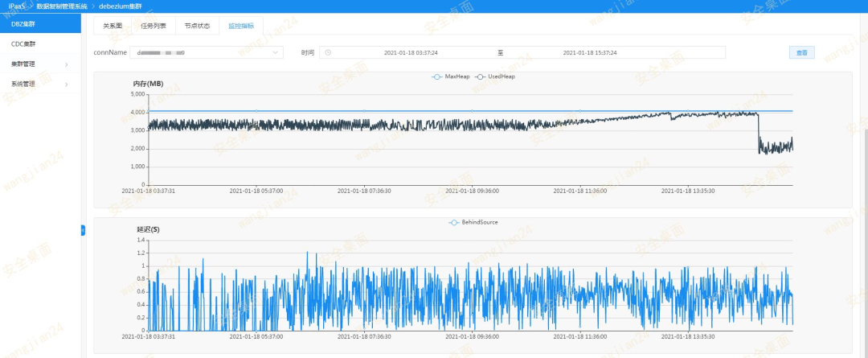This screenshot has height=358, width=868.
Task: Switch to 关系图 tab
Action: click(113, 26)
